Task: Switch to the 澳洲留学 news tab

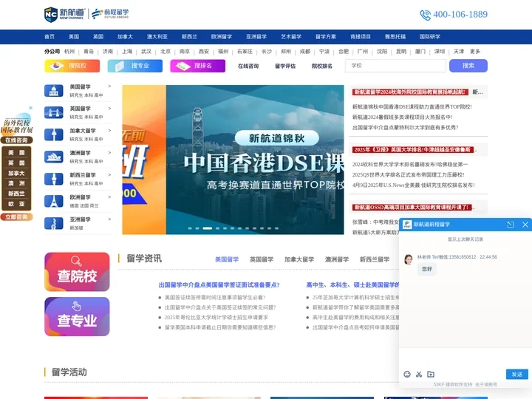Action: coord(337,259)
